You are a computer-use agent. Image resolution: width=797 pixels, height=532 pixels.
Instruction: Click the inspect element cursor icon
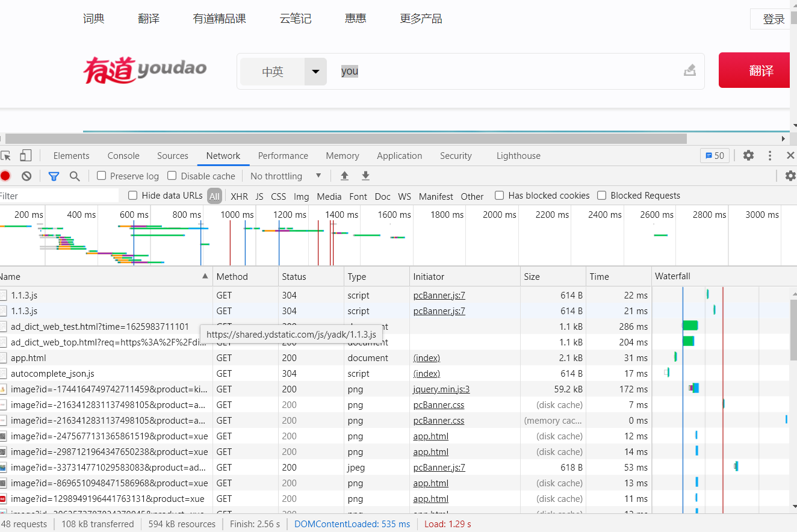[5, 156]
